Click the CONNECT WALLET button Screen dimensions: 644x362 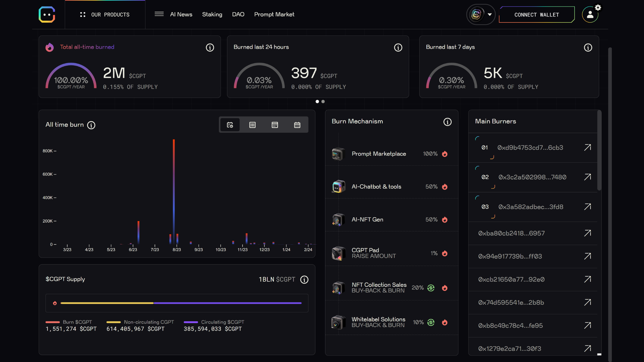[536, 14]
